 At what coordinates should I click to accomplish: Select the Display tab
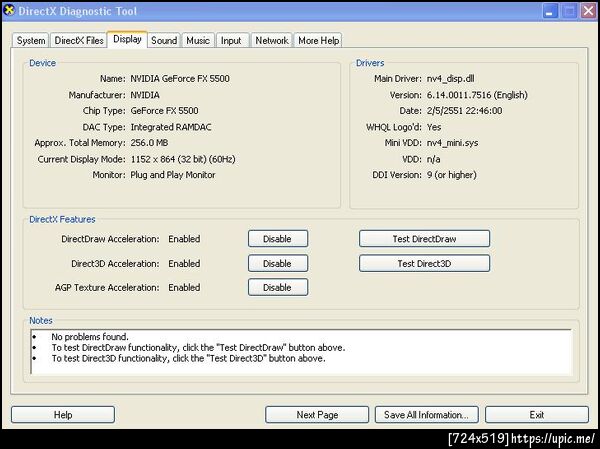pos(127,39)
